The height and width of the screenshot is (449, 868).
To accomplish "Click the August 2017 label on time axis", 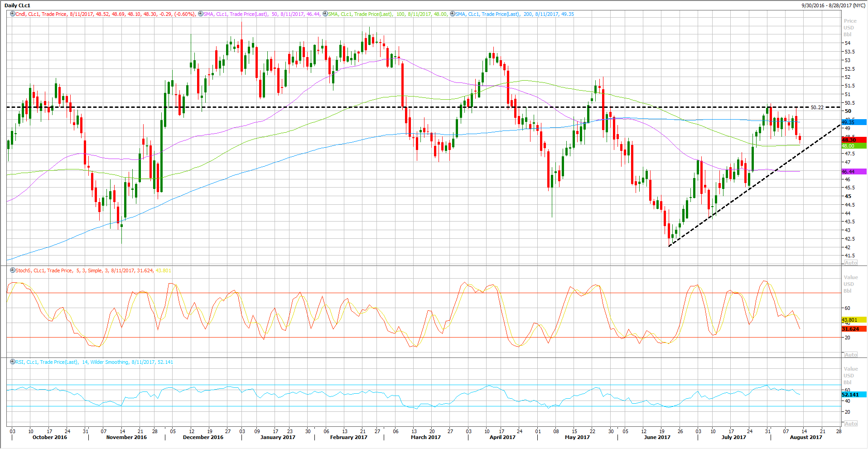I will (x=805, y=437).
